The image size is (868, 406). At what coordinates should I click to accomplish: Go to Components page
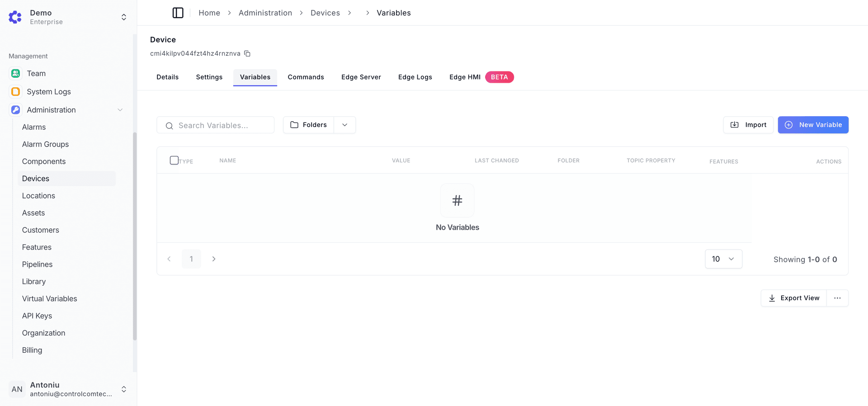click(x=44, y=161)
